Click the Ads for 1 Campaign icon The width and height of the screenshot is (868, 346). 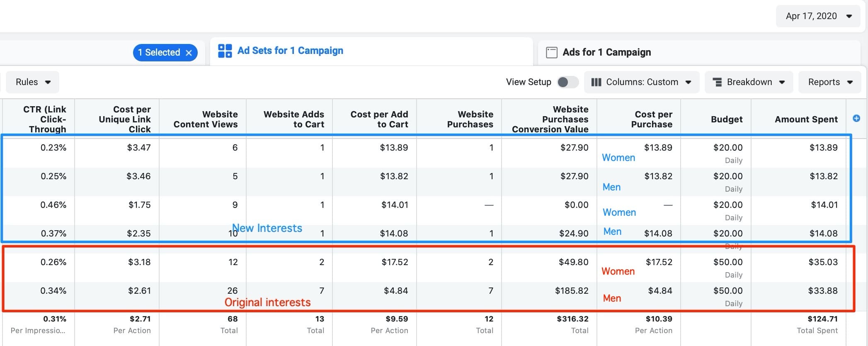click(x=552, y=52)
